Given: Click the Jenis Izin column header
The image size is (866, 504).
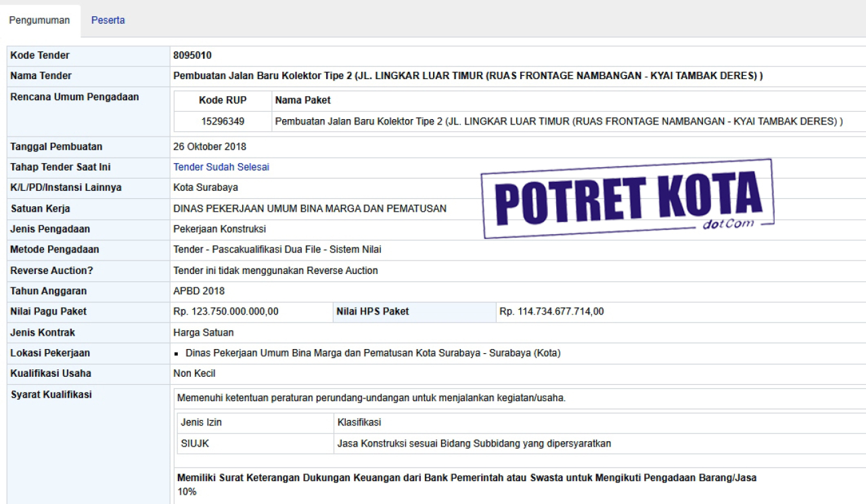Looking at the screenshot, I should click(x=202, y=423).
